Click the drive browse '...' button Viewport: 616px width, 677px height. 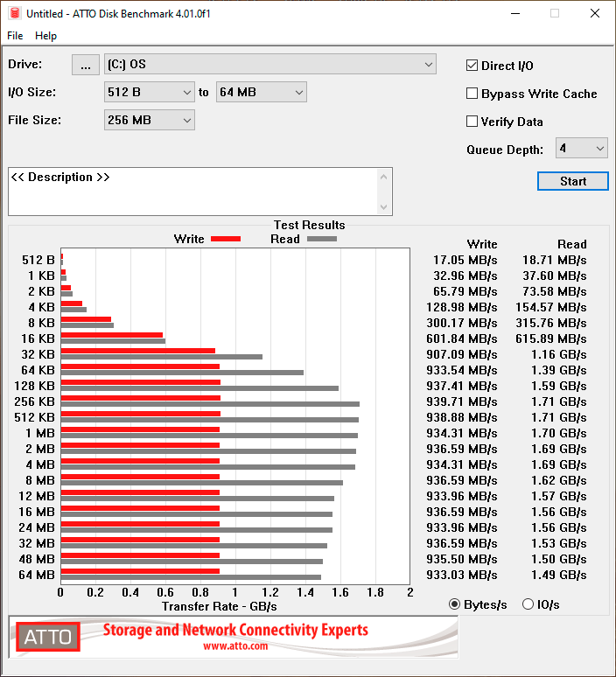(x=86, y=65)
